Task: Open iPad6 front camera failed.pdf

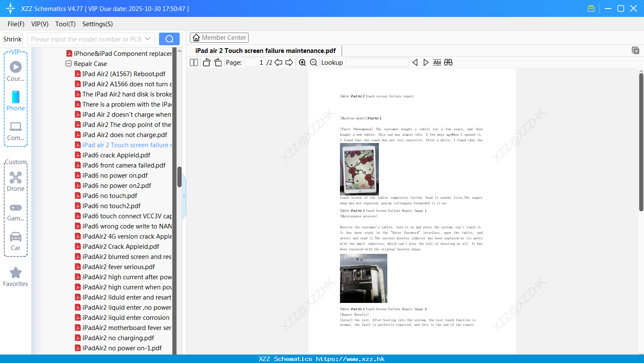Action: tap(120, 165)
